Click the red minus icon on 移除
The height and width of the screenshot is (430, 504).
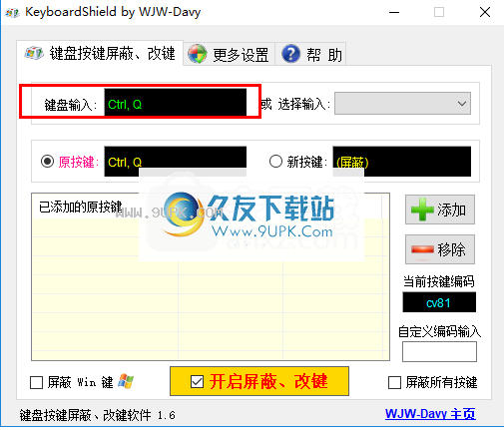(x=422, y=250)
